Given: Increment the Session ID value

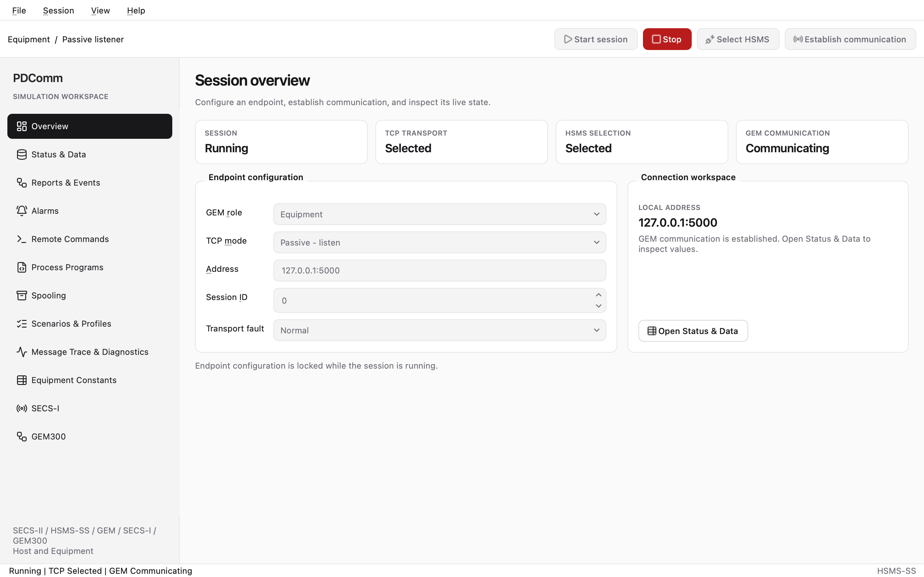Looking at the screenshot, I should point(598,295).
